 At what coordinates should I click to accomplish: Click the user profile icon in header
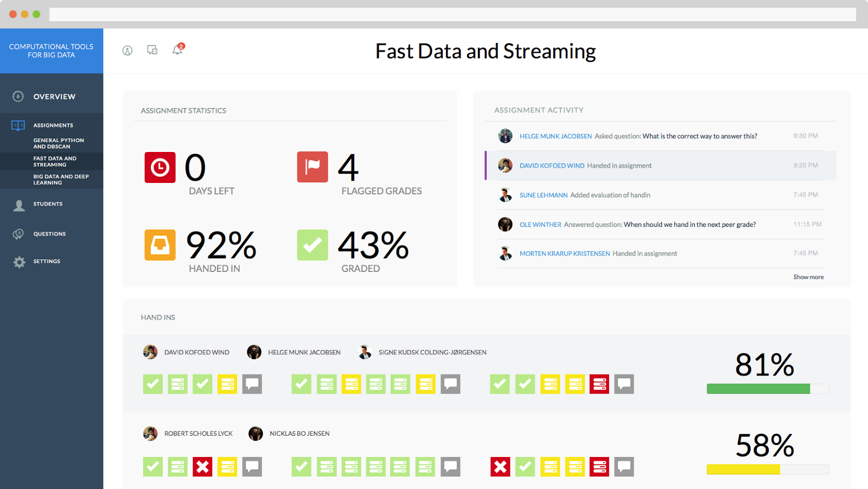pyautogui.click(x=127, y=50)
